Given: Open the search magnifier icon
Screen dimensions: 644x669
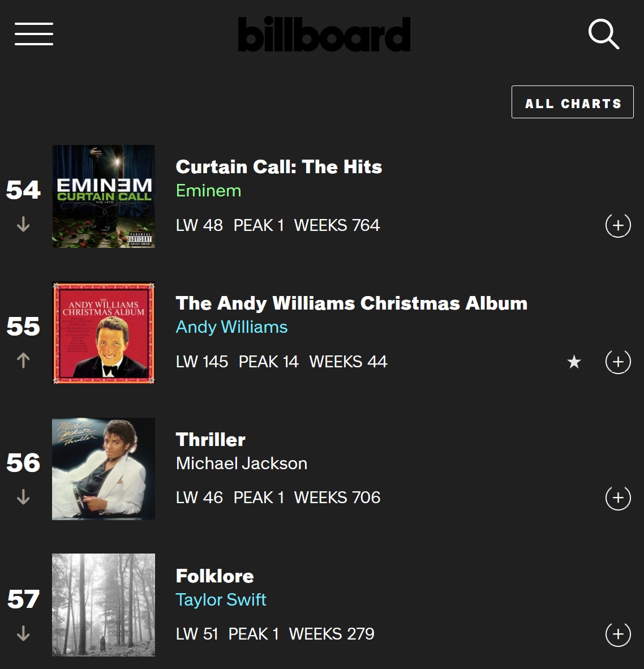Looking at the screenshot, I should pos(603,34).
